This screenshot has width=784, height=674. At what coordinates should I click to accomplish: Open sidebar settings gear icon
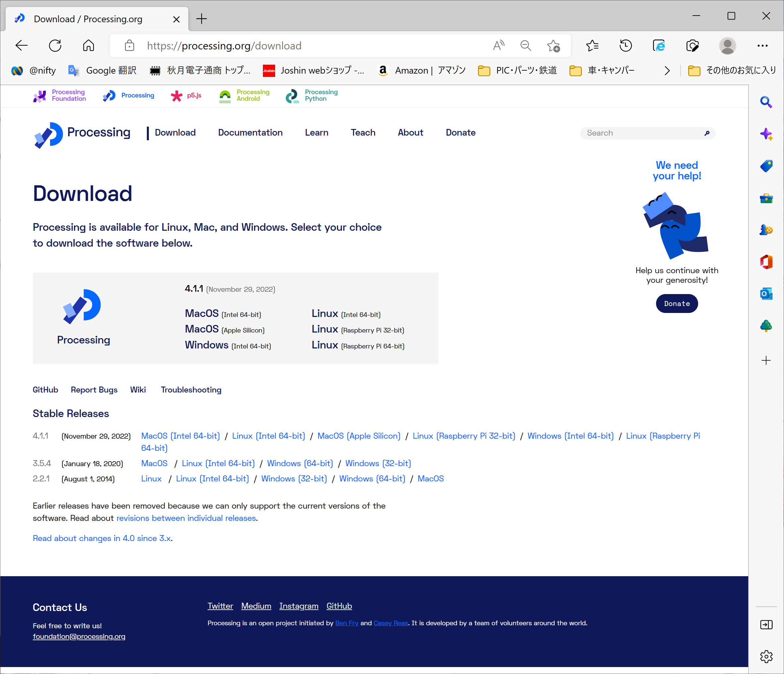click(766, 656)
